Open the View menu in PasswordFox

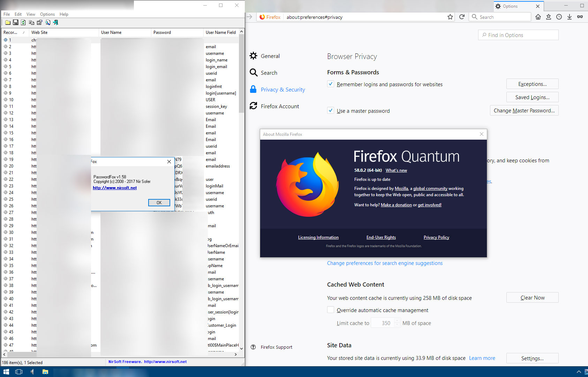coord(31,14)
